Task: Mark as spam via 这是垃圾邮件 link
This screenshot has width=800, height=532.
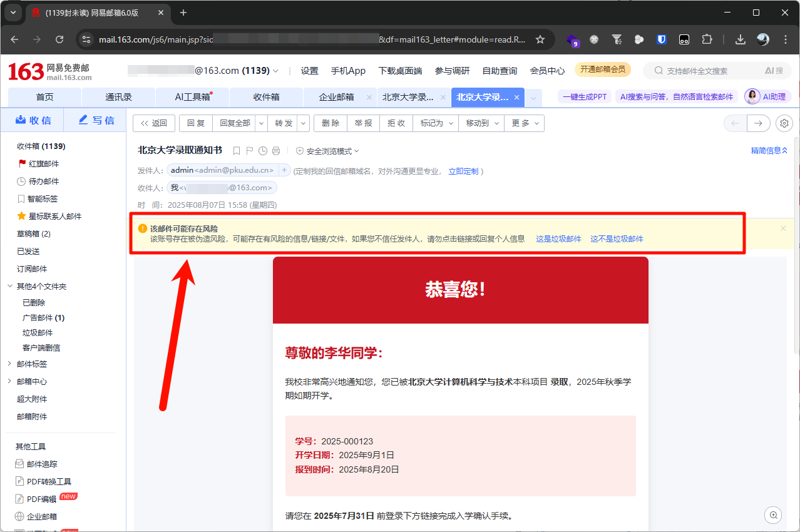Action: pyautogui.click(x=558, y=239)
